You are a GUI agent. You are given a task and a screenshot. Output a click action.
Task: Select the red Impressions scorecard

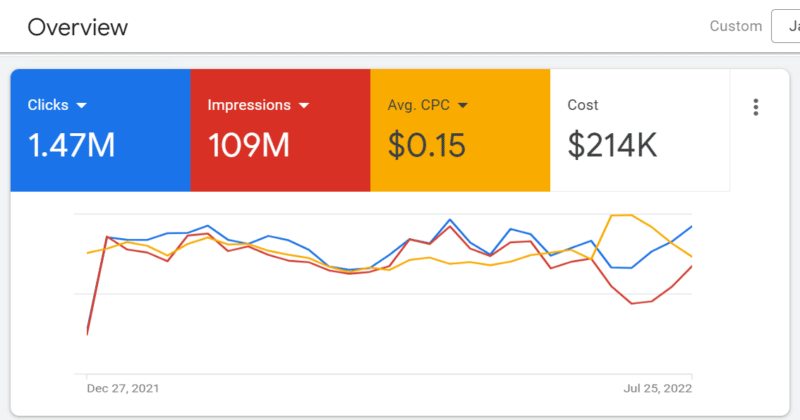(x=280, y=130)
